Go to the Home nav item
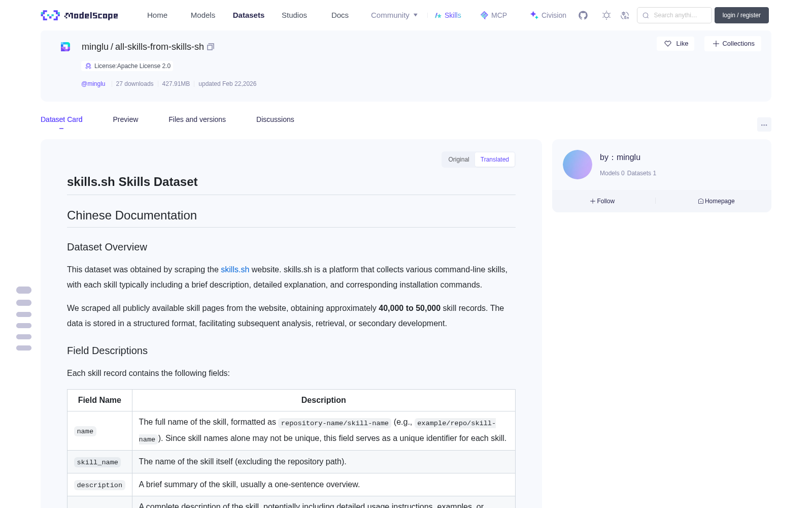Image resolution: width=812 pixels, height=508 pixels. [157, 15]
